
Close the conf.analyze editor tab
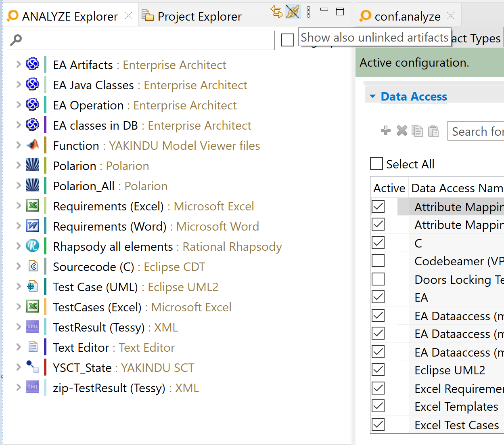[x=451, y=16]
